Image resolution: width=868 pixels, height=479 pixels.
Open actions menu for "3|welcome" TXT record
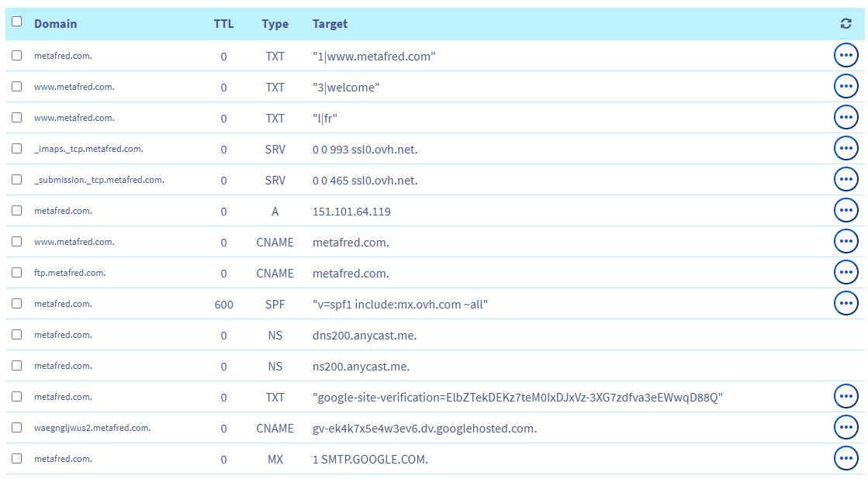pos(846,87)
